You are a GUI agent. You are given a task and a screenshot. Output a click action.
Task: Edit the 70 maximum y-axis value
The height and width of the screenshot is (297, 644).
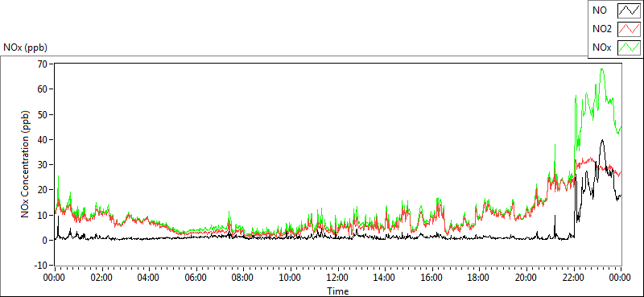click(x=43, y=64)
